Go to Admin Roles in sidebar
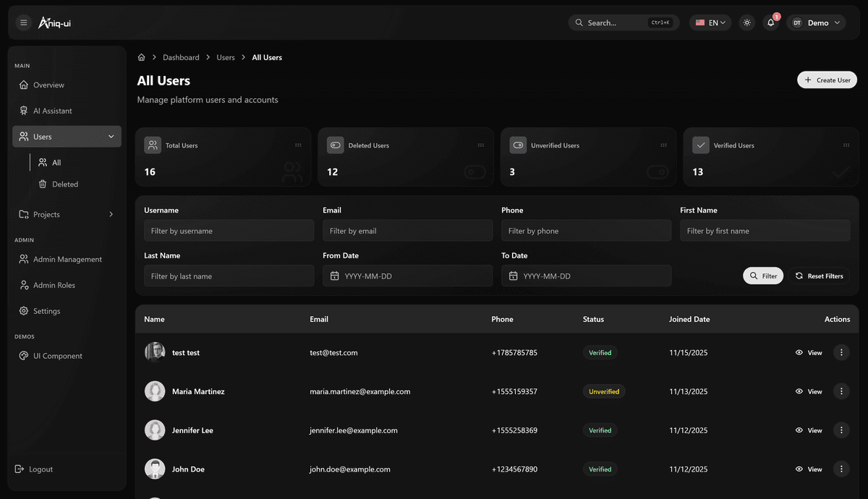 [x=54, y=286]
